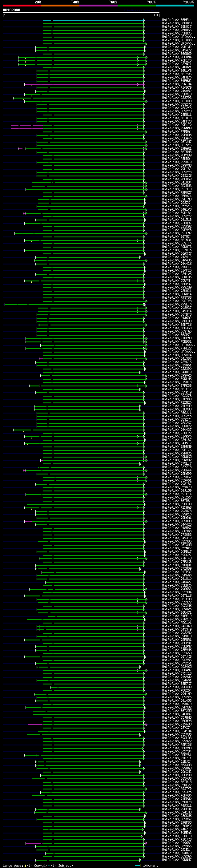The height and width of the screenshot is (868, 197).
Task: Click the red 20% identity legend segment
Action: pos(22,6)
